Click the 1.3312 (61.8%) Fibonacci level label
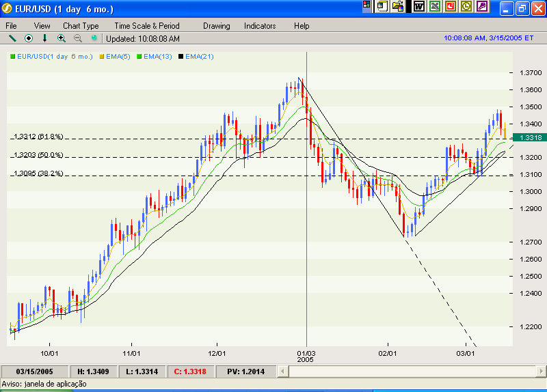The image size is (547, 392). pyautogui.click(x=38, y=137)
